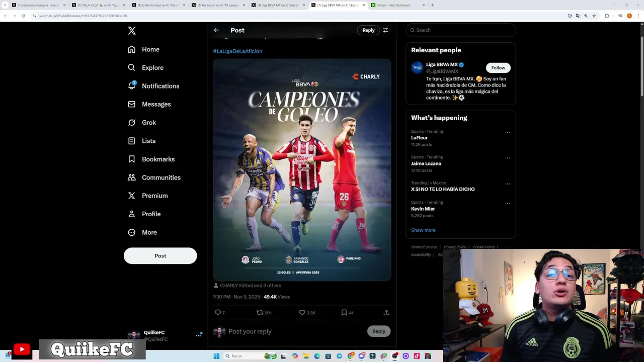Click the share icon under the post
The height and width of the screenshot is (362, 644).
386,312
